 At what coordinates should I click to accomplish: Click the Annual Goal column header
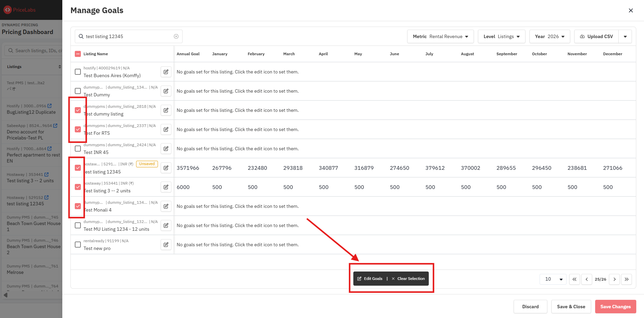188,54
